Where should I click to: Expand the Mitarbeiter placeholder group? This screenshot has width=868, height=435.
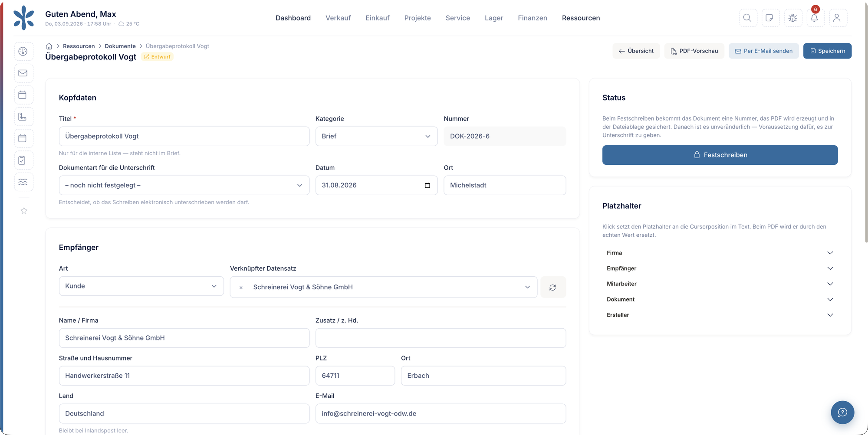(720, 284)
